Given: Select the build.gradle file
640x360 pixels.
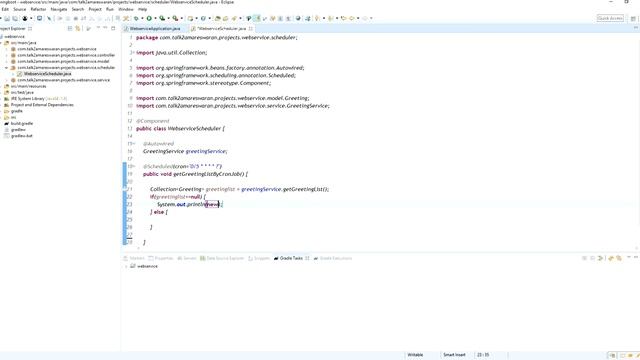Looking at the screenshot, I should 22,123.
